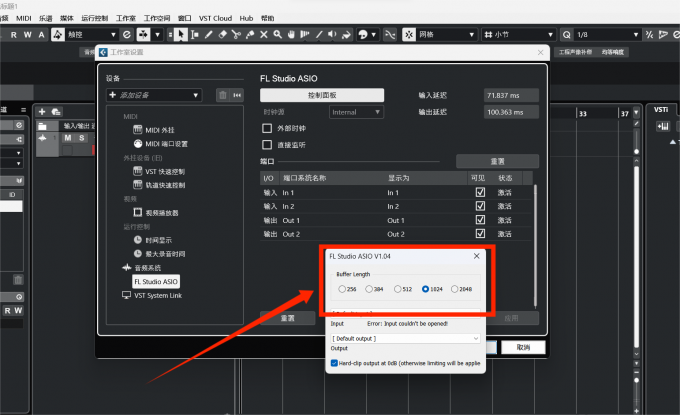Select the Play speaker tool
This screenshot has width=680, height=415.
click(x=332, y=34)
